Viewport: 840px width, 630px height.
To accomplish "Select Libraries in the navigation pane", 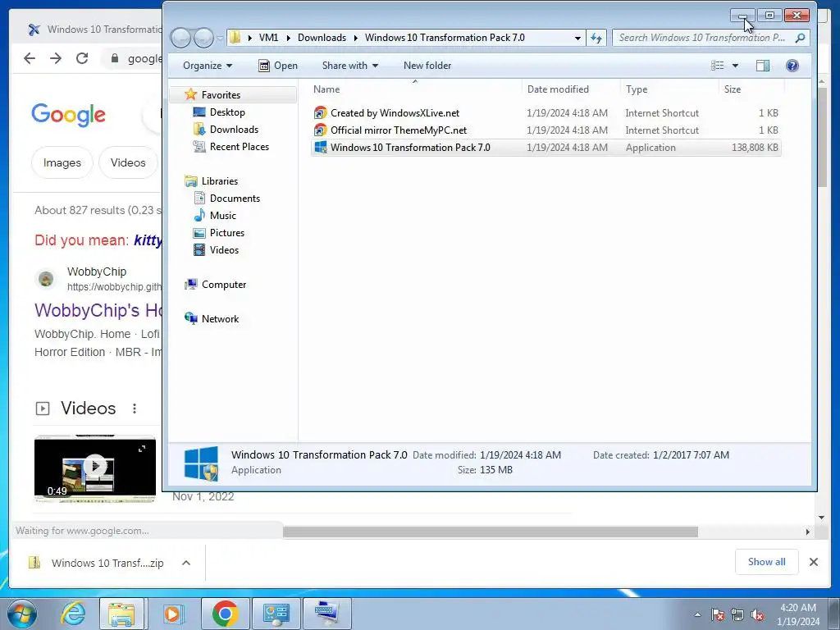I will [x=220, y=181].
